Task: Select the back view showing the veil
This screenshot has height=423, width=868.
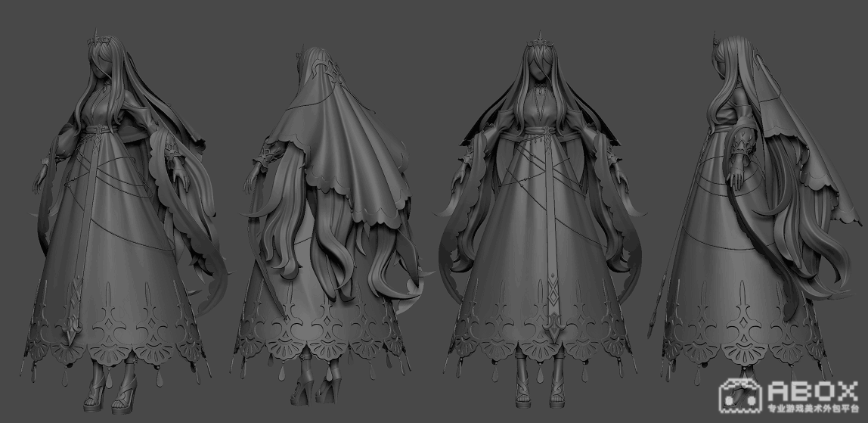Action: pos(331,226)
